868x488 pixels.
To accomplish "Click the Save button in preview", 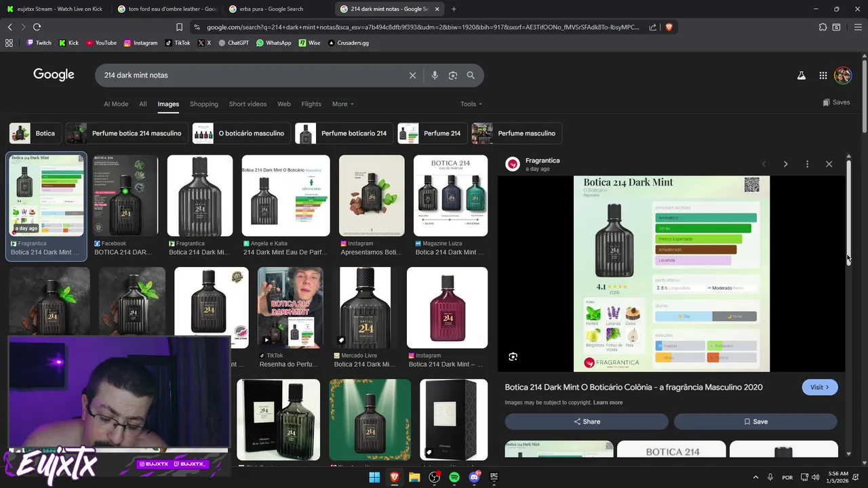I will point(755,422).
